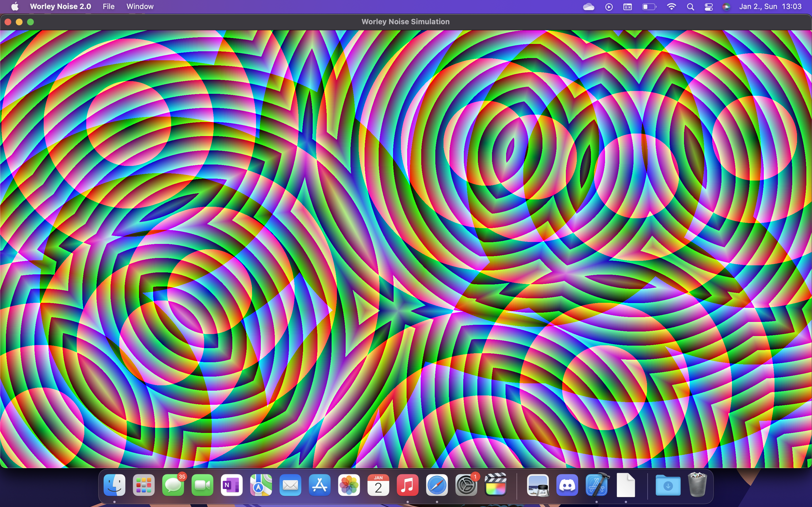Open Safari compass icon in Dock

click(x=437, y=485)
